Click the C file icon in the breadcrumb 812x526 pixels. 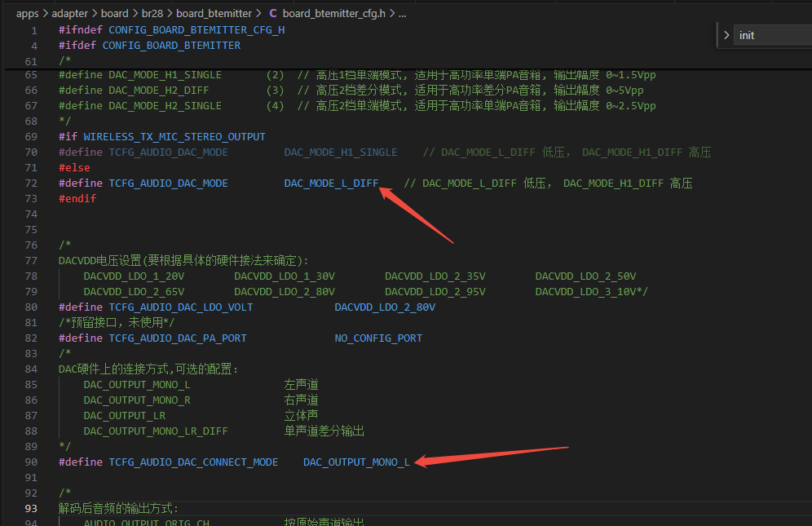pos(273,14)
